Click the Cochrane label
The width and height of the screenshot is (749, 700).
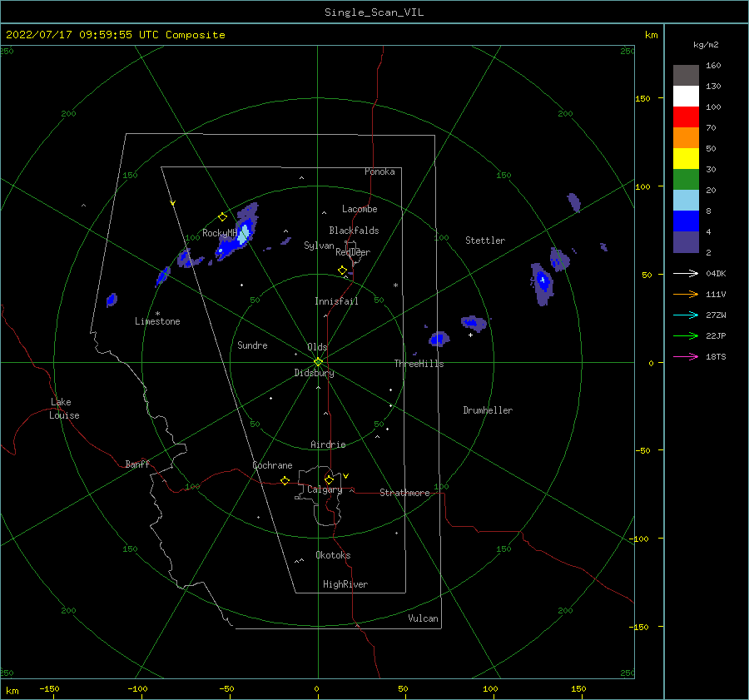click(272, 465)
